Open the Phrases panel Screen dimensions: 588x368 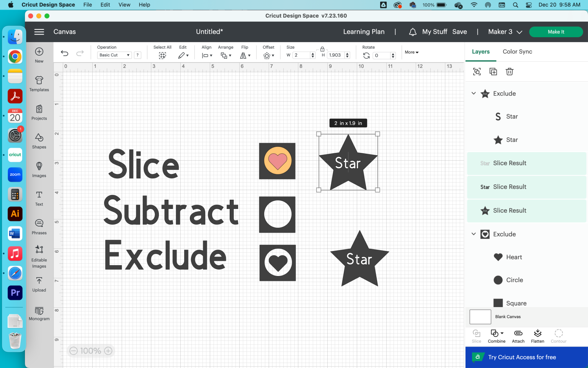click(x=39, y=227)
